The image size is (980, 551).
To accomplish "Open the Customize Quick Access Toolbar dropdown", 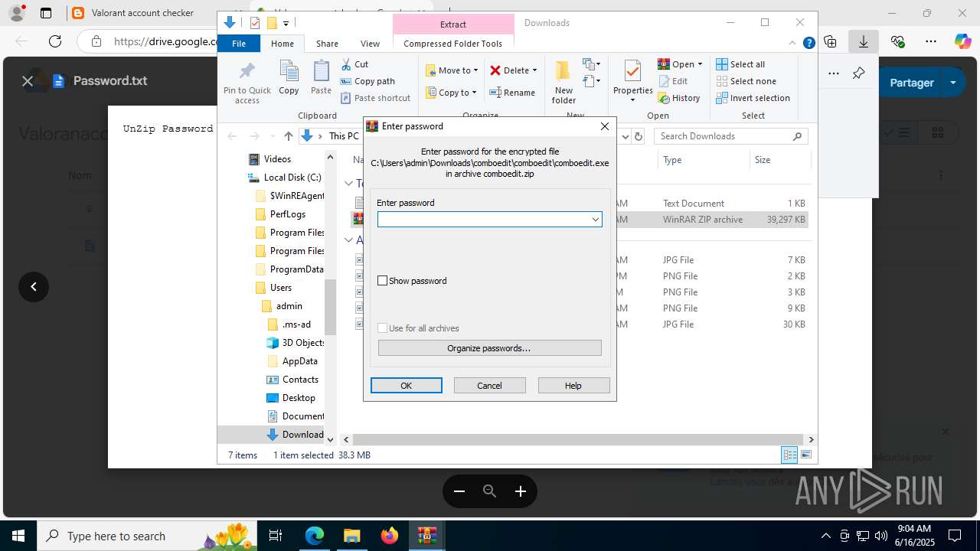I will pyautogui.click(x=286, y=23).
